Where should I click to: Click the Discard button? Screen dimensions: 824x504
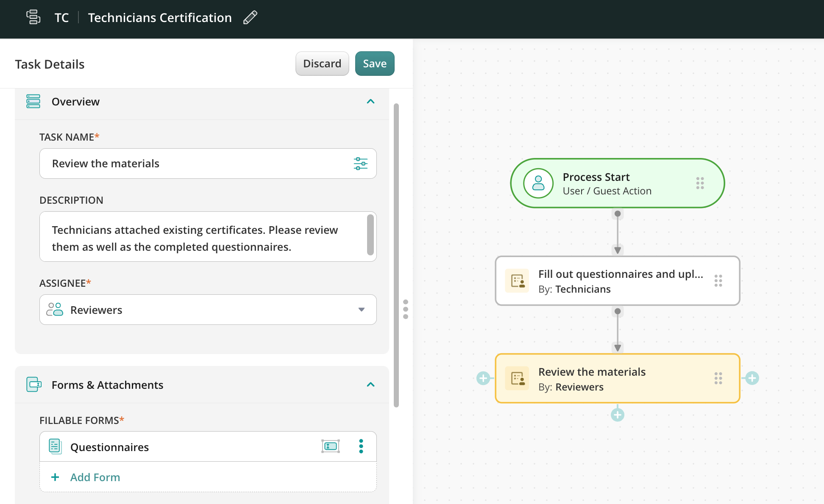coord(322,64)
